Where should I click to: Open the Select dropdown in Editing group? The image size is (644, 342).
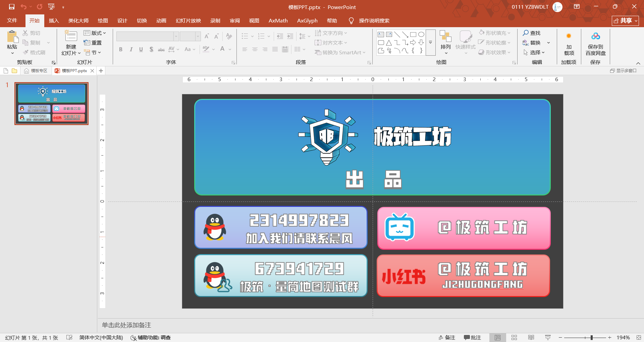[534, 52]
